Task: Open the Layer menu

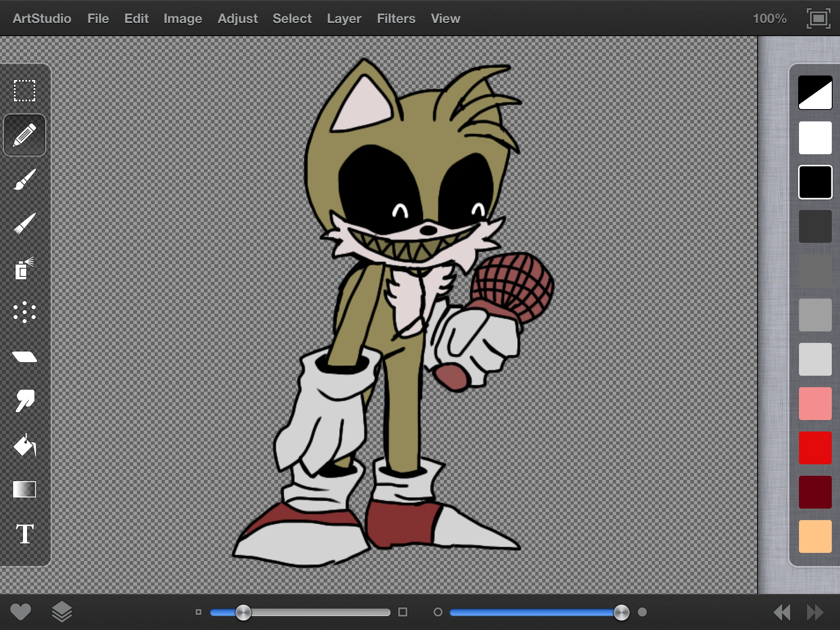Action: point(344,18)
